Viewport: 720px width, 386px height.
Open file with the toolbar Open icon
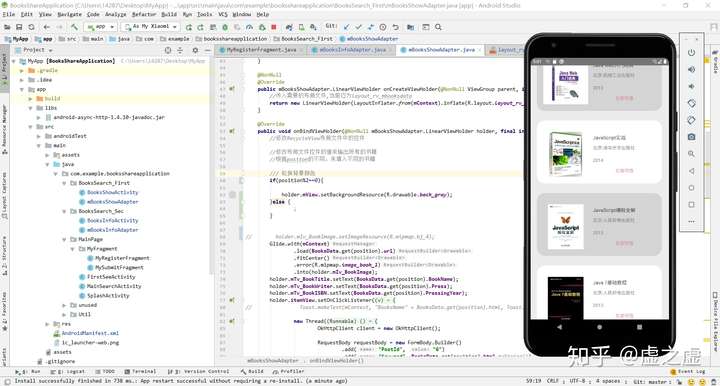7,27
